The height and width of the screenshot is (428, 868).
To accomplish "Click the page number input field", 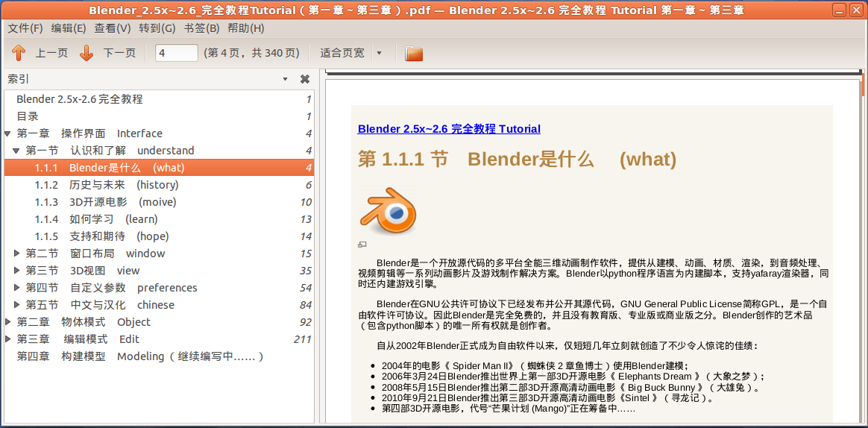I will (x=177, y=53).
